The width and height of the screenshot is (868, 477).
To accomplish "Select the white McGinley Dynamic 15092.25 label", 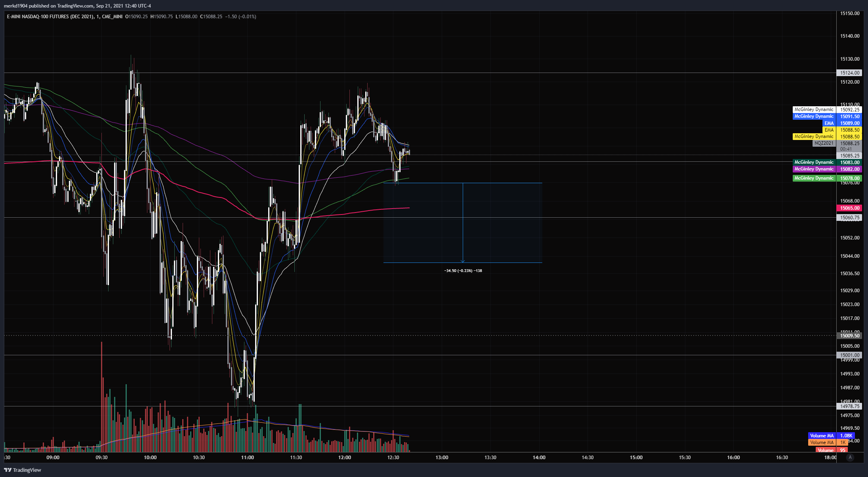I will click(x=827, y=109).
